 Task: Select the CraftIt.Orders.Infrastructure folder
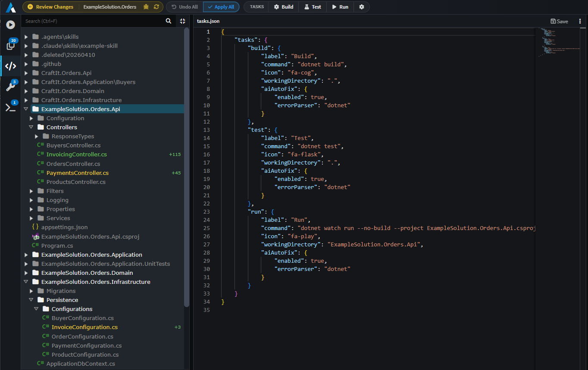81,100
